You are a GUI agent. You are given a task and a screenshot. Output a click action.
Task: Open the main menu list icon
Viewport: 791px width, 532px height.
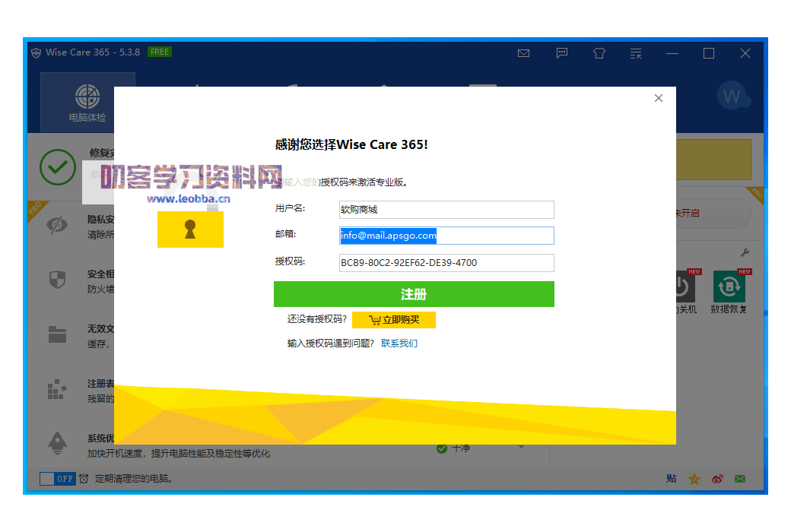click(636, 53)
